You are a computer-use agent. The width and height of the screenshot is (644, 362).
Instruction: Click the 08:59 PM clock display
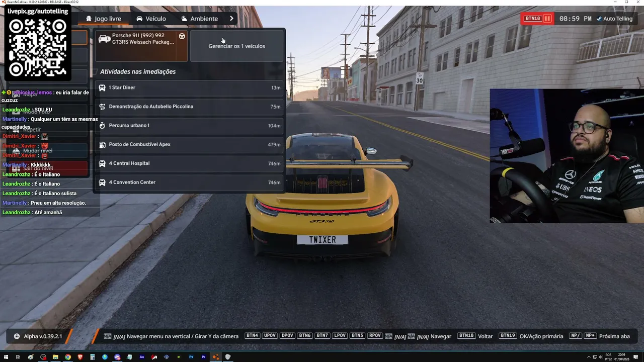576,19
